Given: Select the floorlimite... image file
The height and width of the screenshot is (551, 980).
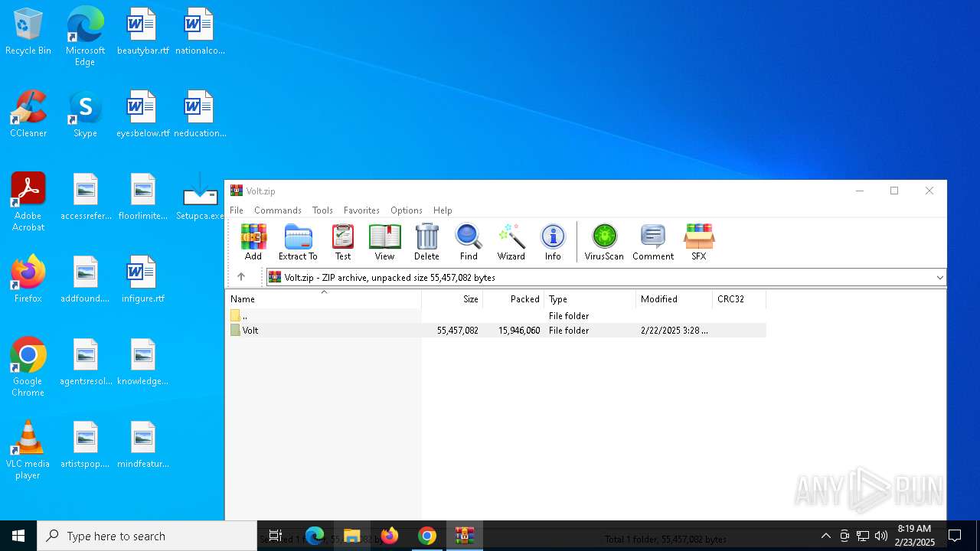Looking at the screenshot, I should click(x=142, y=197).
